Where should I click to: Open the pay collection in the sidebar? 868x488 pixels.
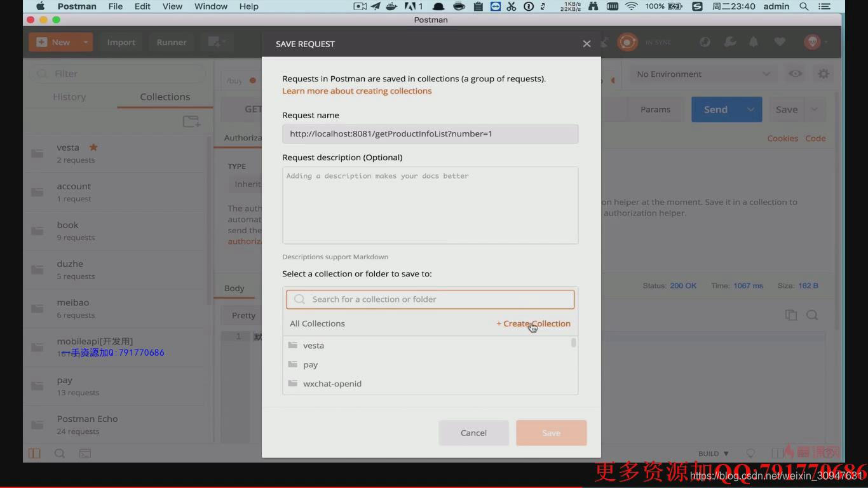click(x=114, y=386)
